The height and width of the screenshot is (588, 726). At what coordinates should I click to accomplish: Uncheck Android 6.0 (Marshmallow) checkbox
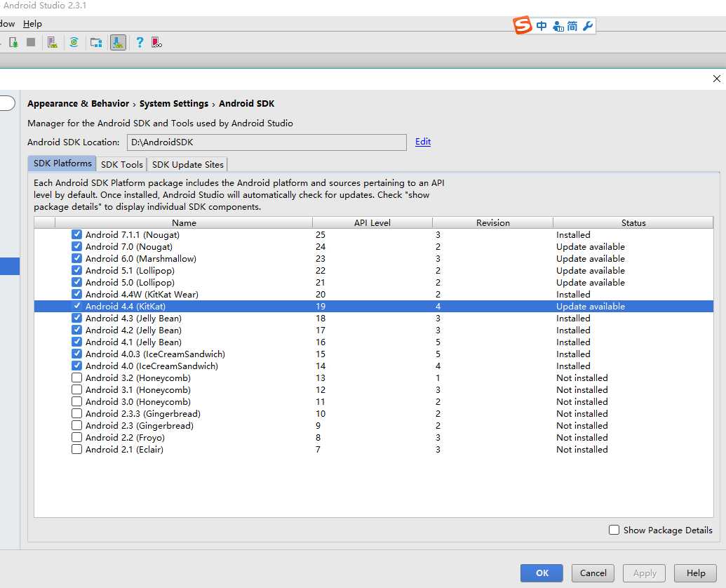(77, 258)
